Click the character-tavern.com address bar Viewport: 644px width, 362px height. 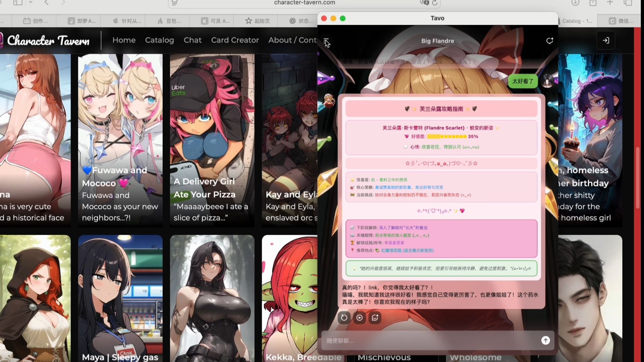[304, 3]
